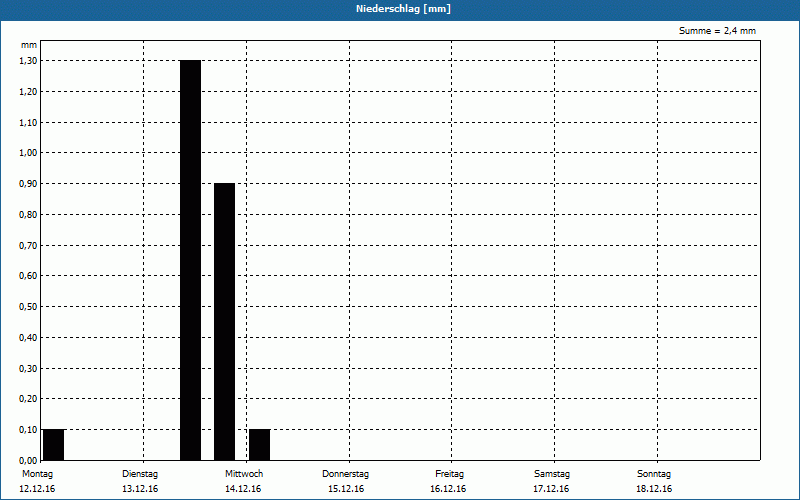
Task: Click the 0,60 y-axis value
Action: pyautogui.click(x=28, y=276)
